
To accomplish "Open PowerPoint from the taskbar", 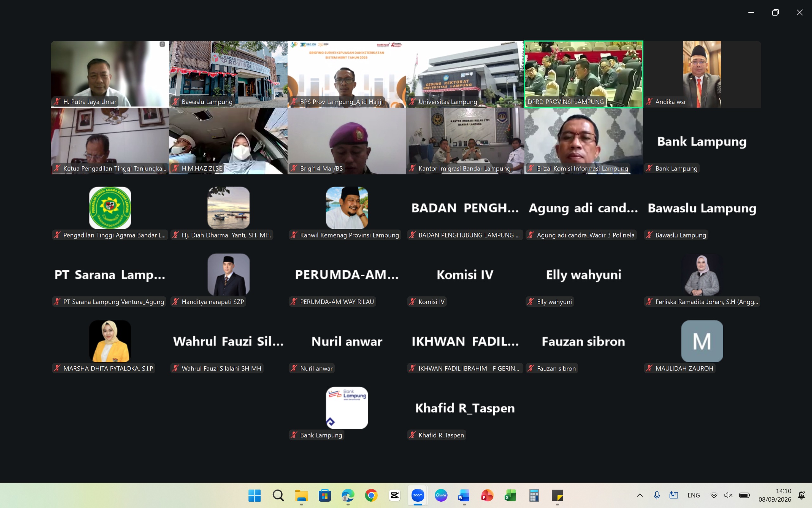I will click(x=487, y=495).
